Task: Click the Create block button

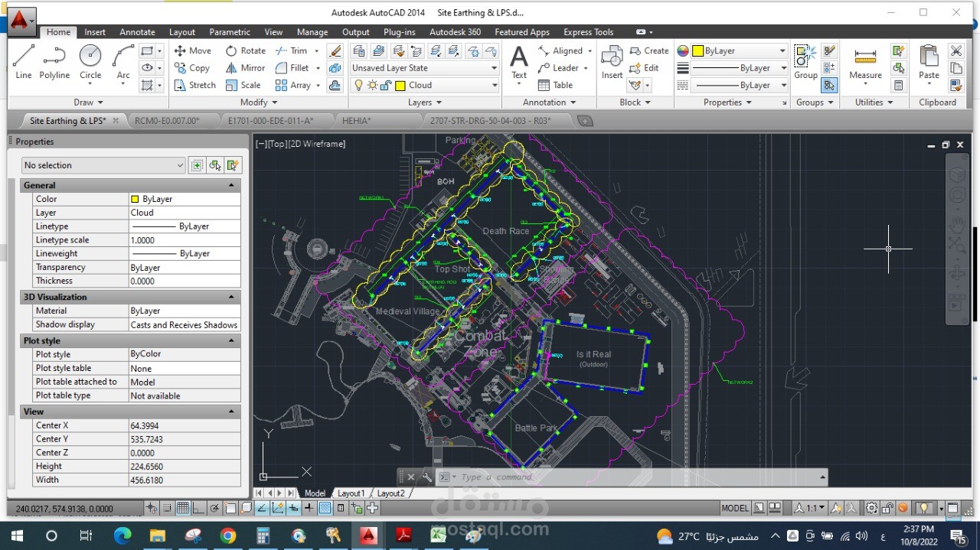Action: [x=649, y=50]
